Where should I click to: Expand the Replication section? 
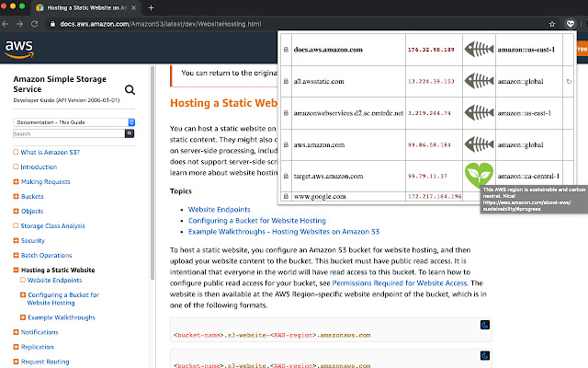(x=16, y=347)
